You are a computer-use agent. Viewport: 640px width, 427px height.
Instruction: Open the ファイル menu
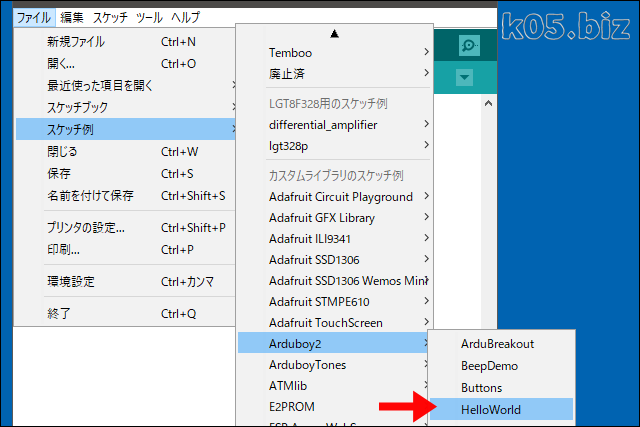[33, 18]
